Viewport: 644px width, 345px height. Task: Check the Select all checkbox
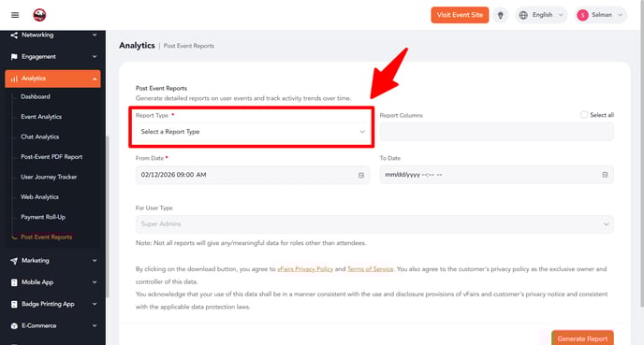[584, 115]
